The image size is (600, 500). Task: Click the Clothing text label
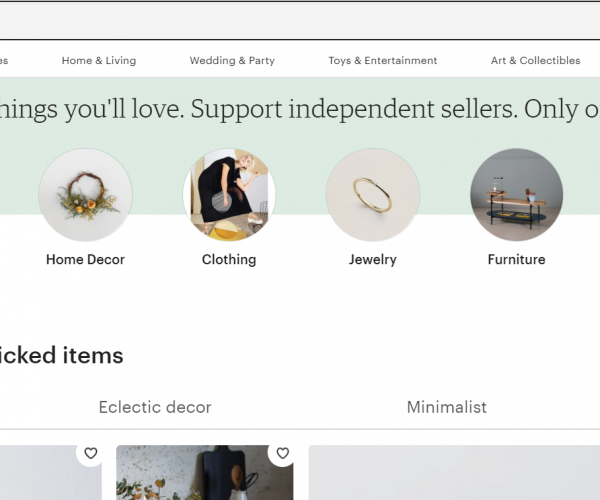(x=229, y=260)
